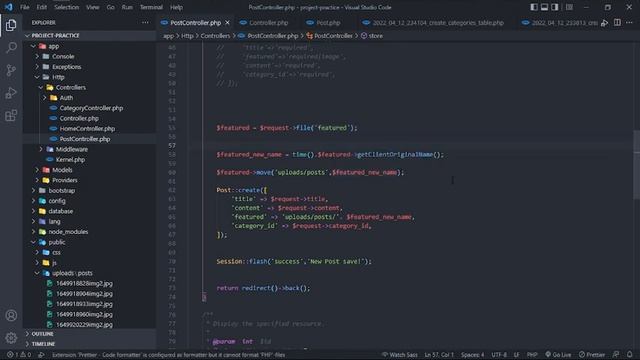Click the LF end of line indicator
This screenshot has height=360, width=640.
(516, 355)
